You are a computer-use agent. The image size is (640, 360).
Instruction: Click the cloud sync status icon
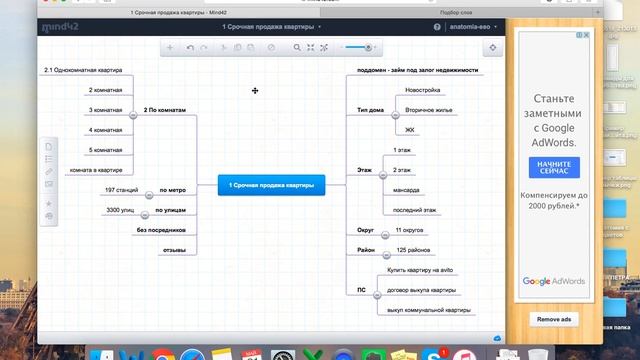(x=497, y=338)
